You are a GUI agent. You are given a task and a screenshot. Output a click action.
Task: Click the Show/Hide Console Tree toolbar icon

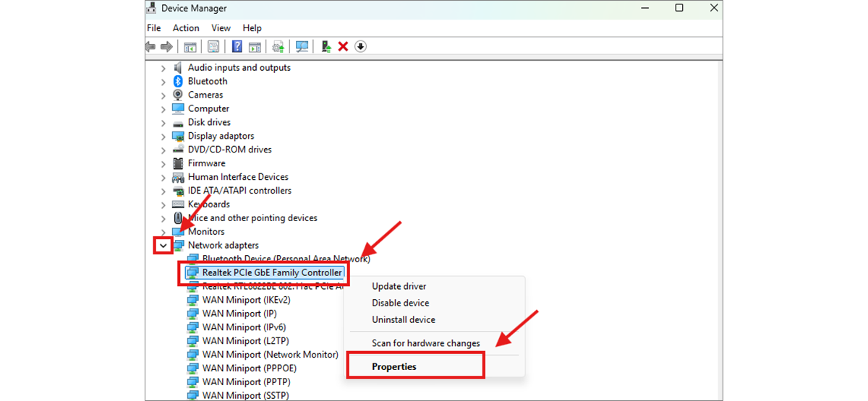[190, 47]
